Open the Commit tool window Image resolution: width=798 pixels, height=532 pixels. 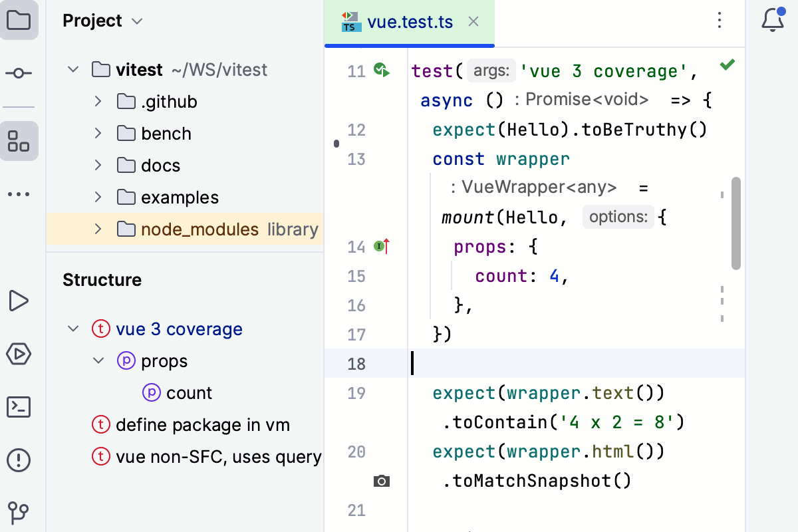(x=19, y=73)
